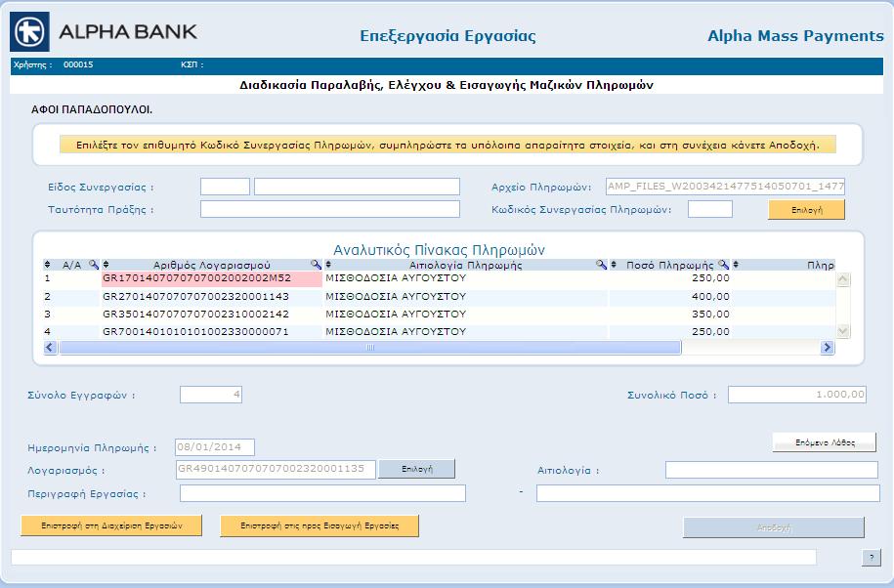Click the table's horizontal scrollbar thumb
The height and width of the screenshot is (588, 894).
pos(370,347)
